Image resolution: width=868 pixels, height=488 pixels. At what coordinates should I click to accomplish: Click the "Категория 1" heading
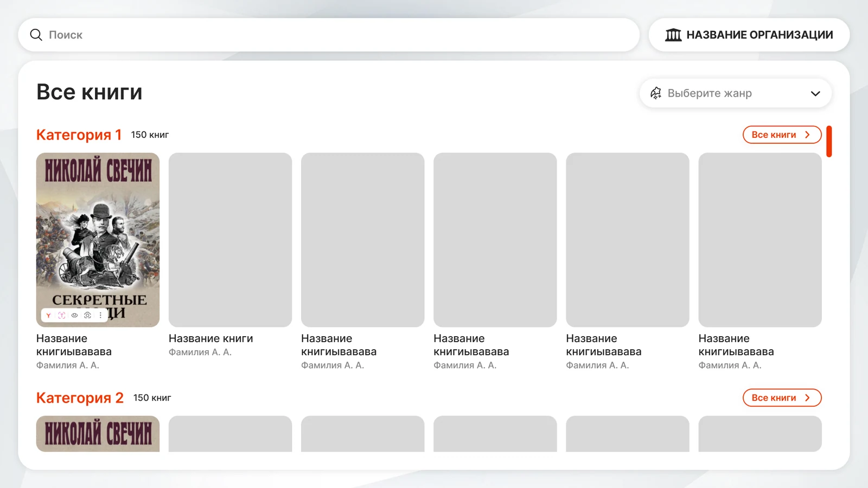pos(79,135)
